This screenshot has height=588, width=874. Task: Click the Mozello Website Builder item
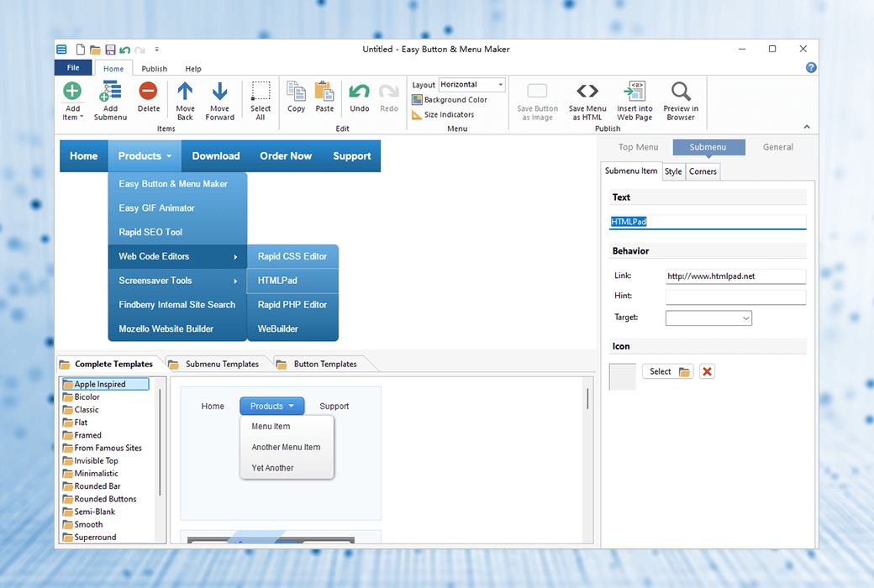[x=177, y=328]
